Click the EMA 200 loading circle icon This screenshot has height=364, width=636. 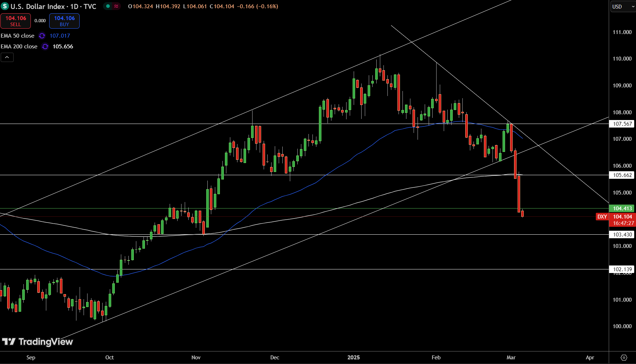coord(45,47)
